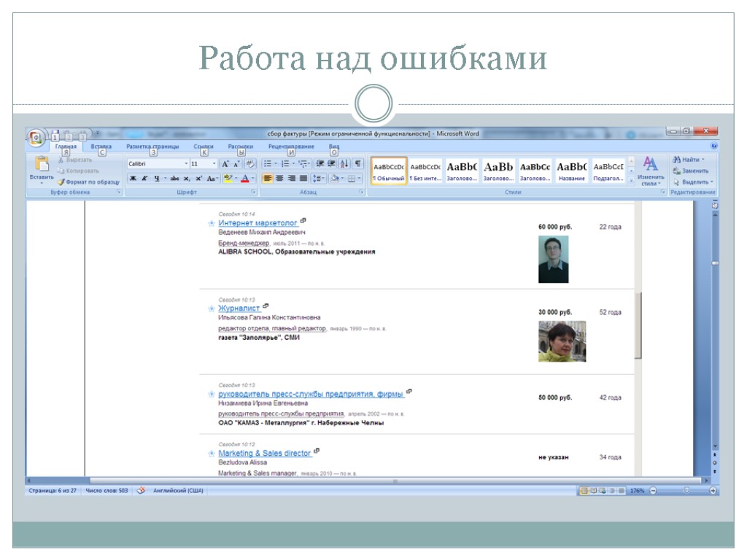Open Выделить selection dropdown
Viewport: 747px width, 560px height.
[x=693, y=182]
